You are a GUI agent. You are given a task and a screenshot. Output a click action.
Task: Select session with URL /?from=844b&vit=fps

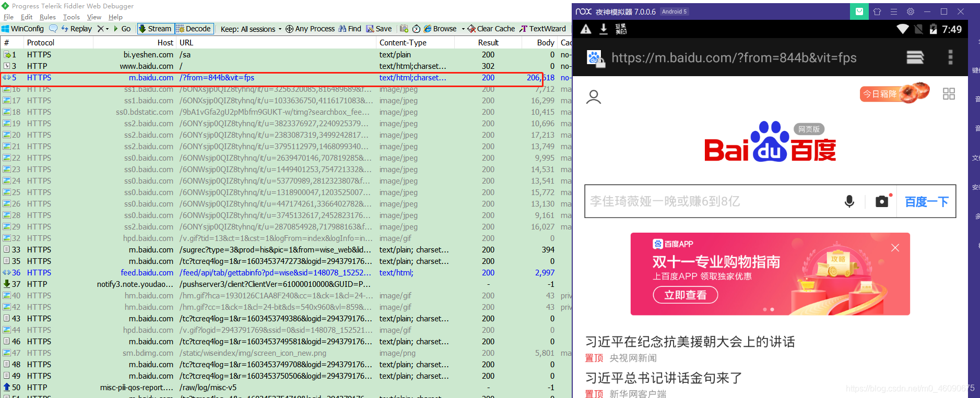click(286, 78)
